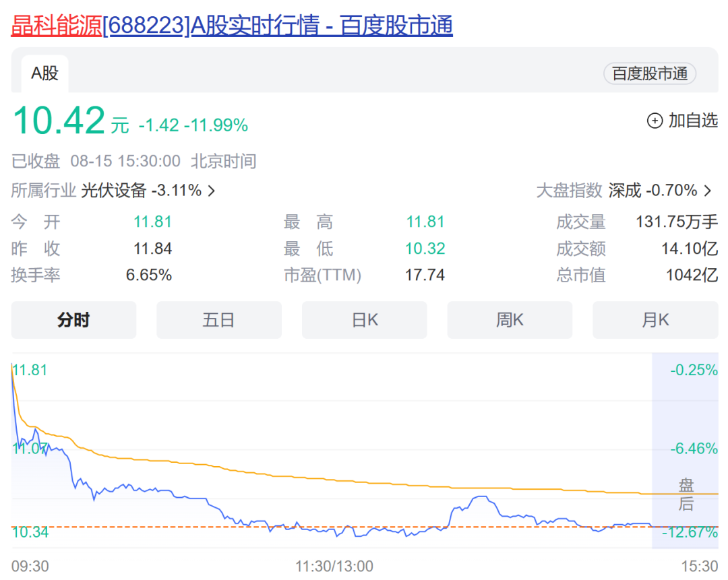Click the 总市值 value 1042亿

pyautogui.click(x=692, y=275)
